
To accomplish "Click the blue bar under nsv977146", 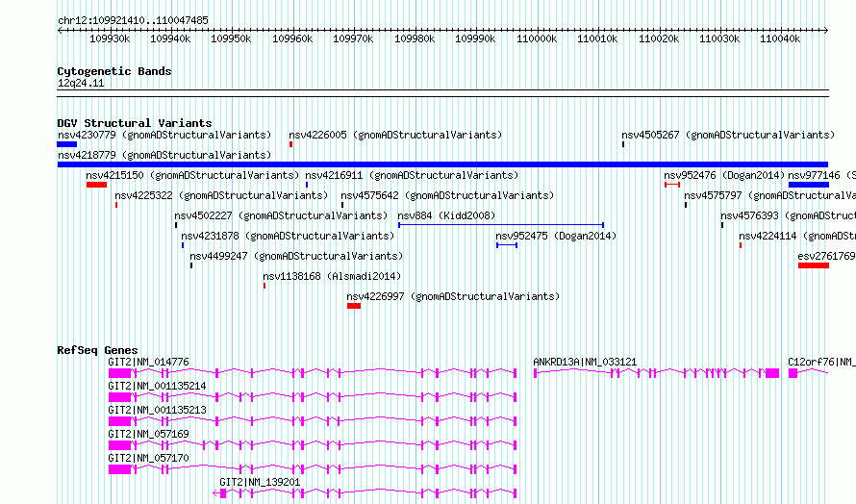I will pos(809,185).
